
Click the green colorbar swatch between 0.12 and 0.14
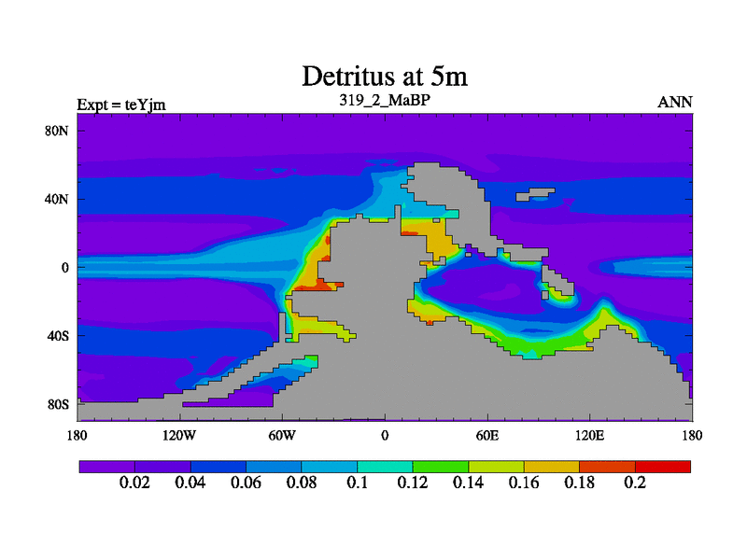click(x=441, y=466)
